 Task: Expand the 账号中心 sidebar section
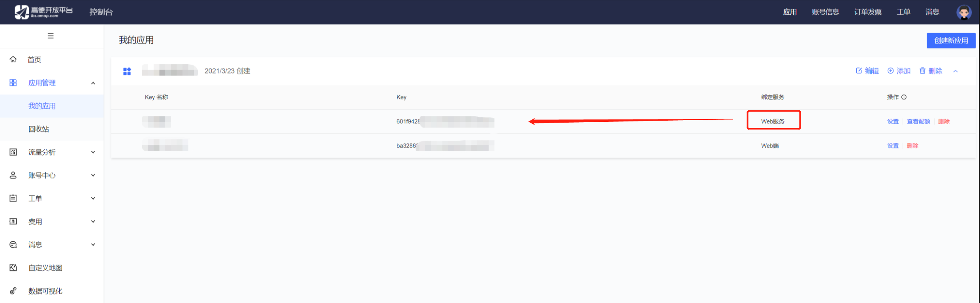pyautogui.click(x=93, y=175)
